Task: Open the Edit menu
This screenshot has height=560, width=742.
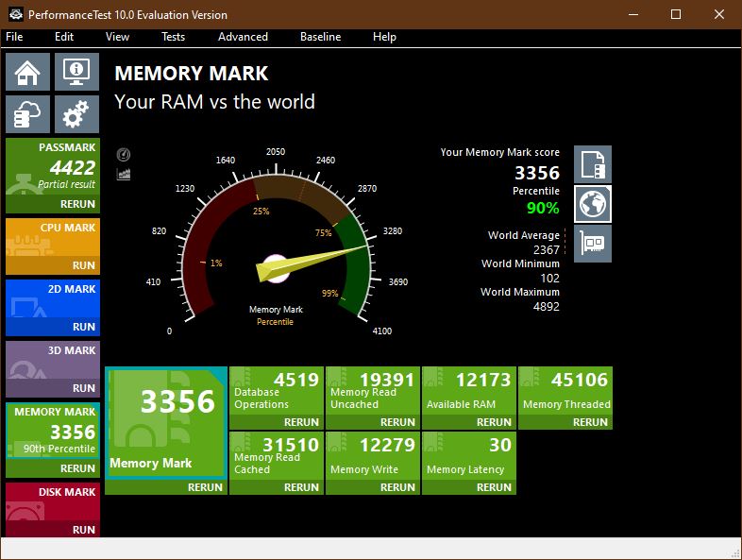Action: tap(64, 37)
